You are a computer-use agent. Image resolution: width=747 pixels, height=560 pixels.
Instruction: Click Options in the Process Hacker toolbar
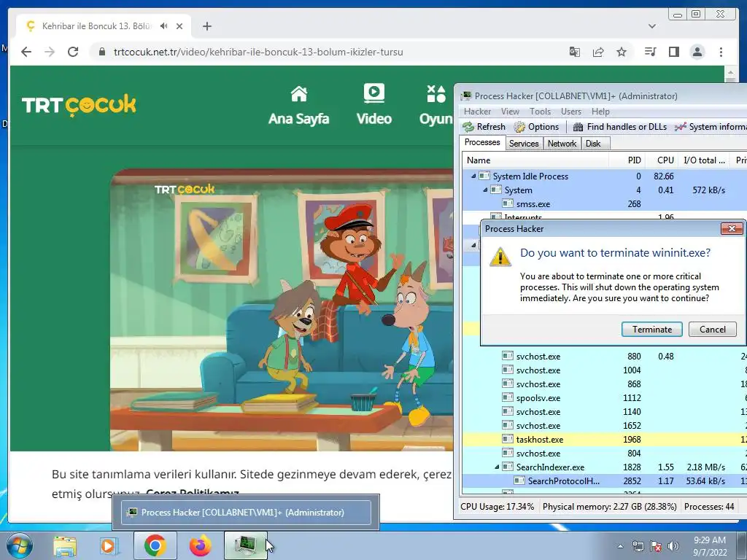[x=536, y=127]
